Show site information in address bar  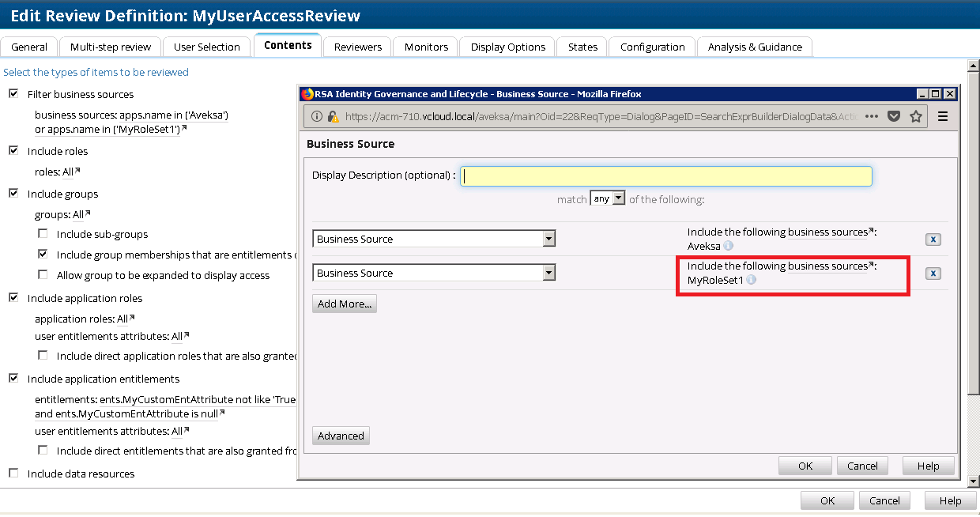pos(317,116)
